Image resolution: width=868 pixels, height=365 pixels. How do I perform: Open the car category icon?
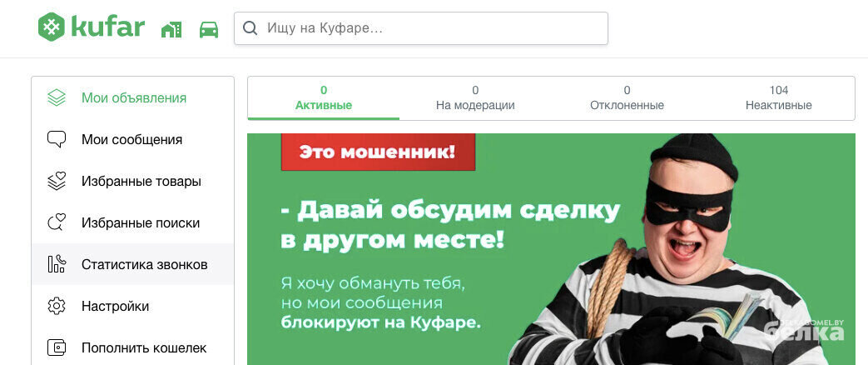[209, 29]
